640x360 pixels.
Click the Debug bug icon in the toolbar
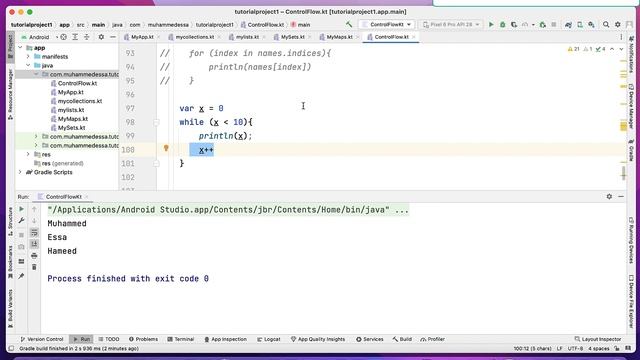click(502, 24)
